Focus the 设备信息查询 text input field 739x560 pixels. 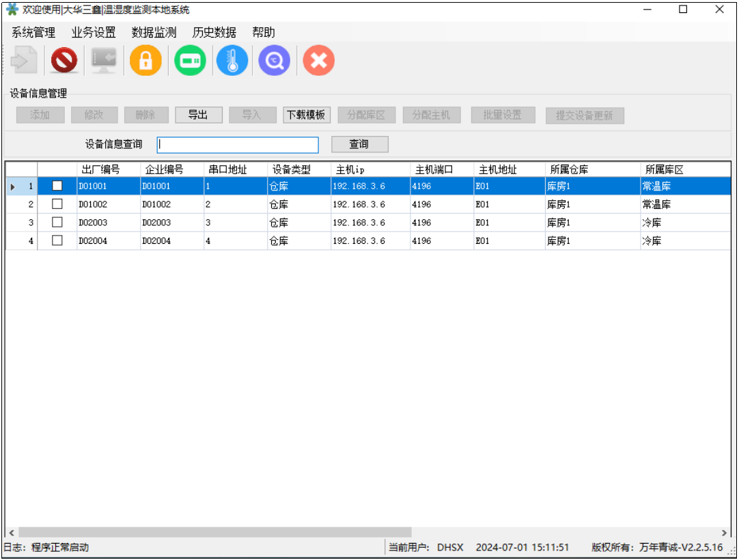(x=238, y=145)
